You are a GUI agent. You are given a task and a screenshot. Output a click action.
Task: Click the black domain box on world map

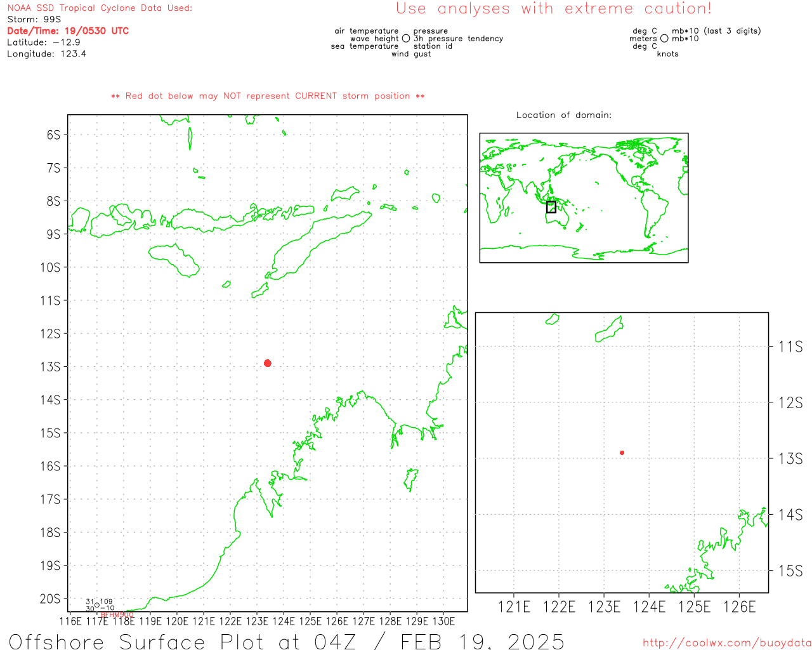pyautogui.click(x=551, y=207)
